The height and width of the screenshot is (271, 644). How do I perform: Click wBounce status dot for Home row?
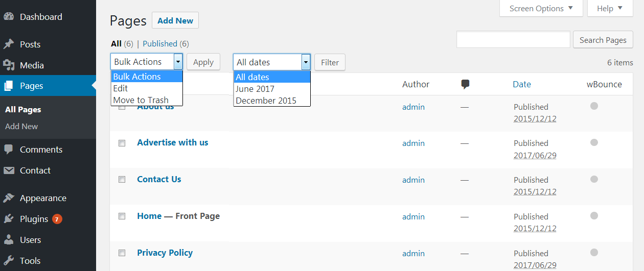tap(594, 216)
